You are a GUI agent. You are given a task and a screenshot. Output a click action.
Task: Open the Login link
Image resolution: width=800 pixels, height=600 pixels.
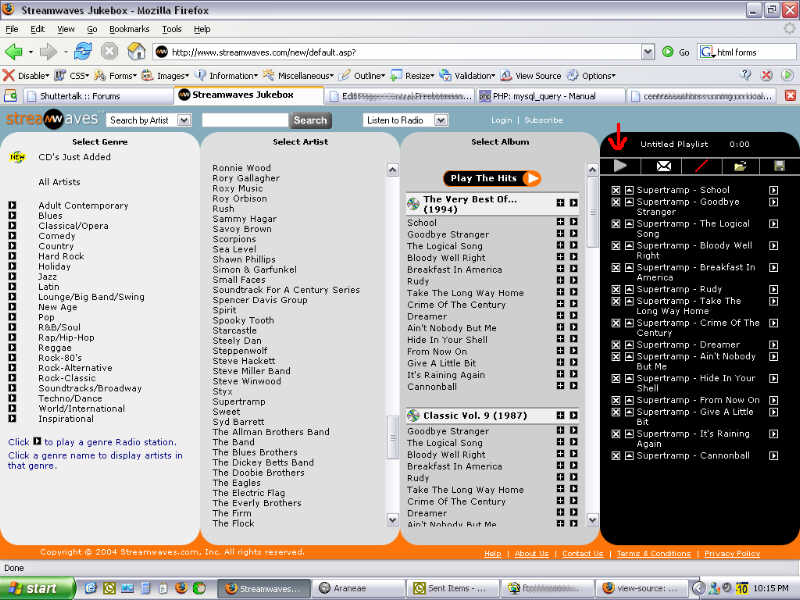pyautogui.click(x=501, y=120)
